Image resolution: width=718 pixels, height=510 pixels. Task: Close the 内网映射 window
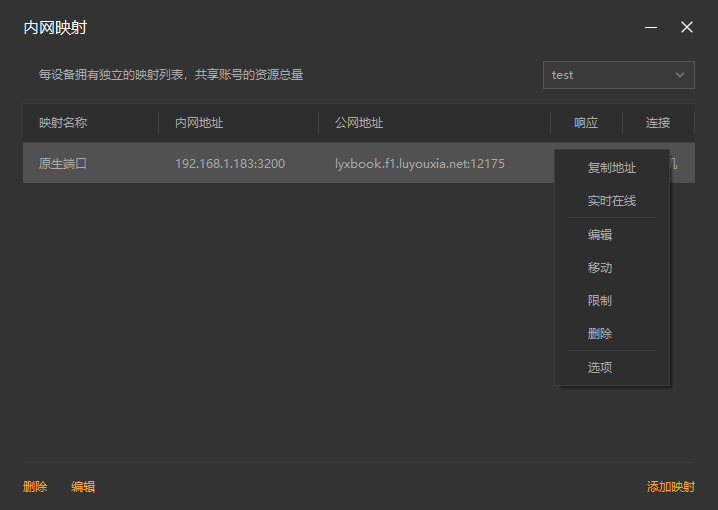[x=687, y=28]
